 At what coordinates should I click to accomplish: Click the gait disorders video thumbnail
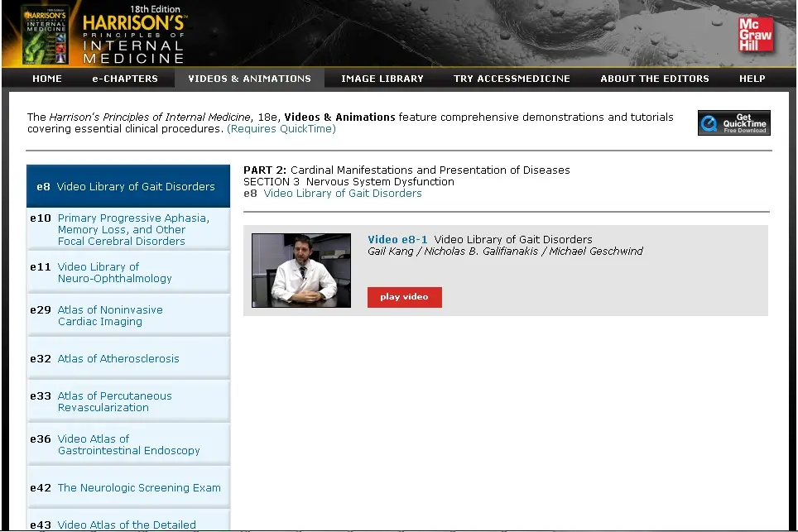click(x=301, y=271)
